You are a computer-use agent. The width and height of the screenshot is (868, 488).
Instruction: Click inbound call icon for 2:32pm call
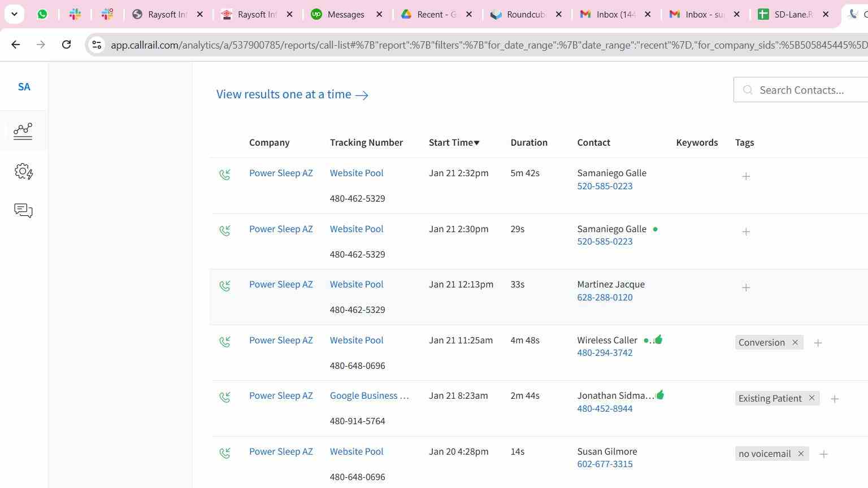pyautogui.click(x=225, y=175)
